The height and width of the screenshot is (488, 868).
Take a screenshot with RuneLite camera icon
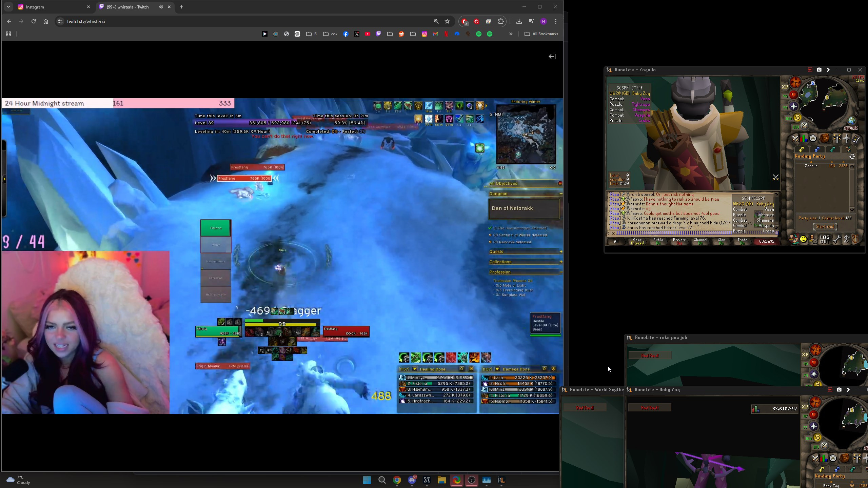click(819, 70)
